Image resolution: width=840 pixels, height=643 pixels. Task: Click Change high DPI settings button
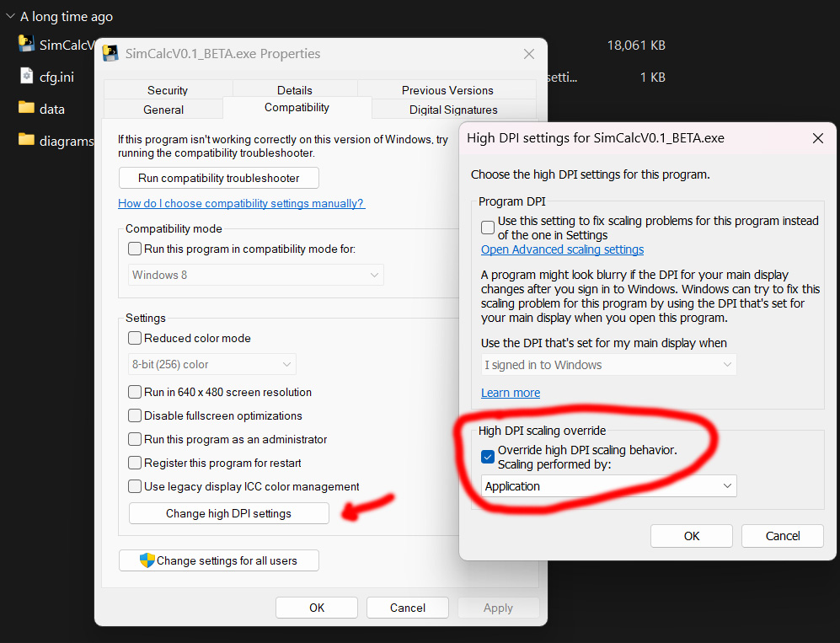(229, 513)
